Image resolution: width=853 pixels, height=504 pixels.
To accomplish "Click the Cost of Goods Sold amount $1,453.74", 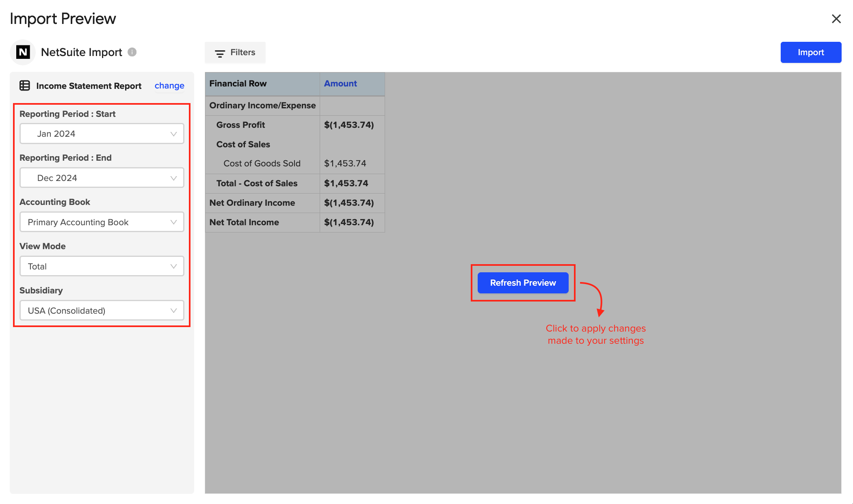I will 345,164.
